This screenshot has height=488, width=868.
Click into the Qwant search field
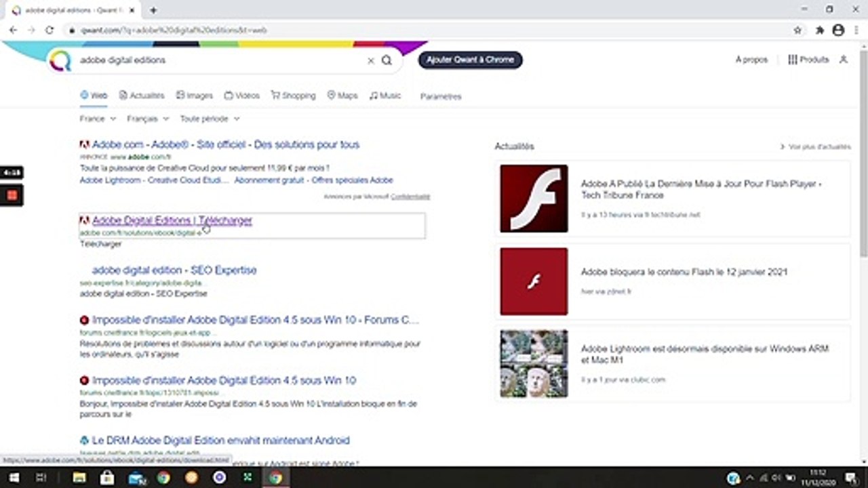click(x=220, y=60)
